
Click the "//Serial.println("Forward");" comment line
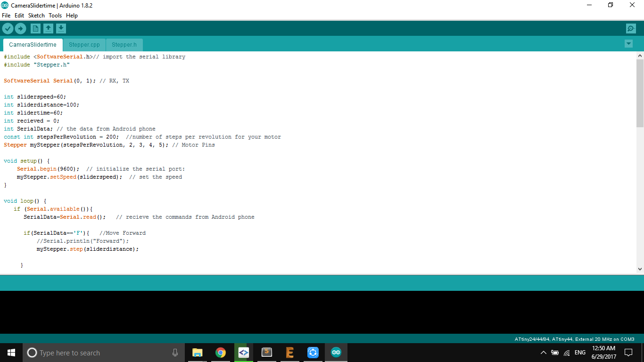(83, 241)
